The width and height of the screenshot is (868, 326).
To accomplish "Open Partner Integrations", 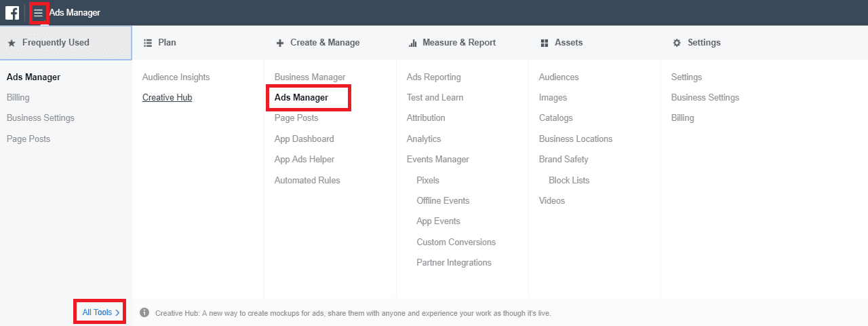I will pos(454,262).
